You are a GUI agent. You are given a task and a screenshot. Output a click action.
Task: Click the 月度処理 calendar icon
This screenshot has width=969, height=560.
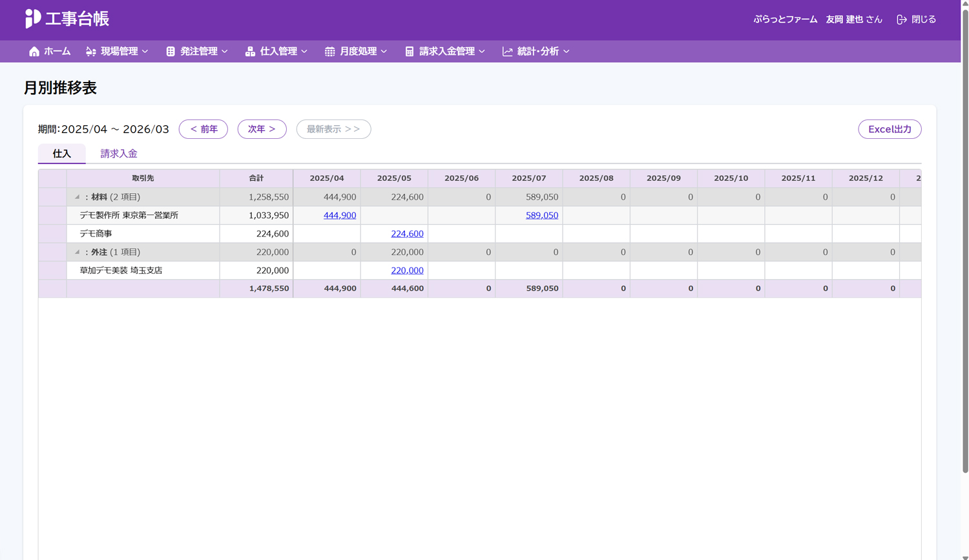(x=329, y=52)
